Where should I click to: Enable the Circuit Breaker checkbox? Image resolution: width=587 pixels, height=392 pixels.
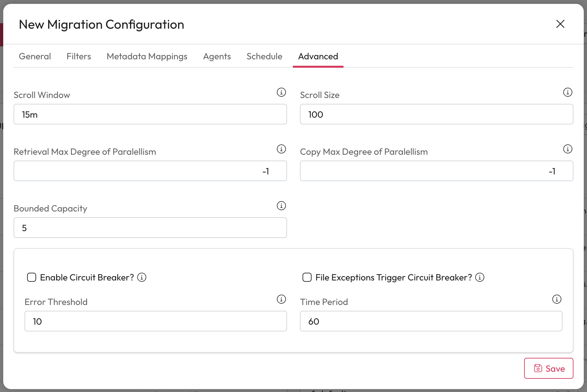[32, 277]
